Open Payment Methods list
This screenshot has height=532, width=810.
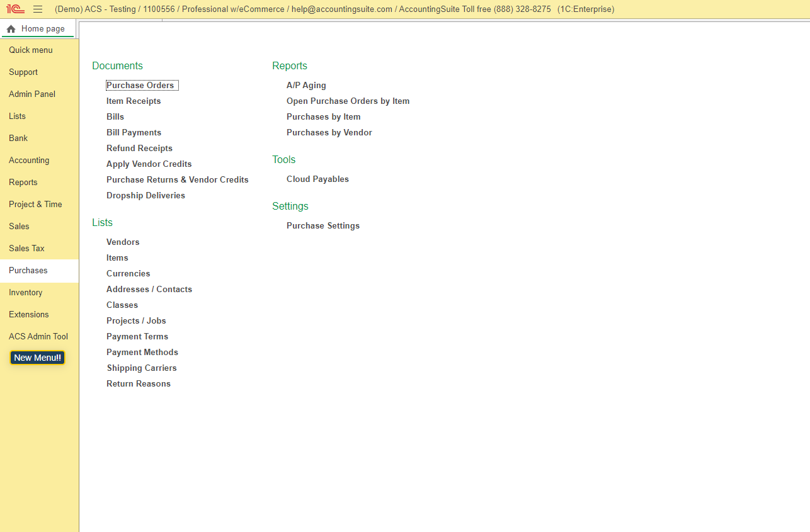coord(142,353)
